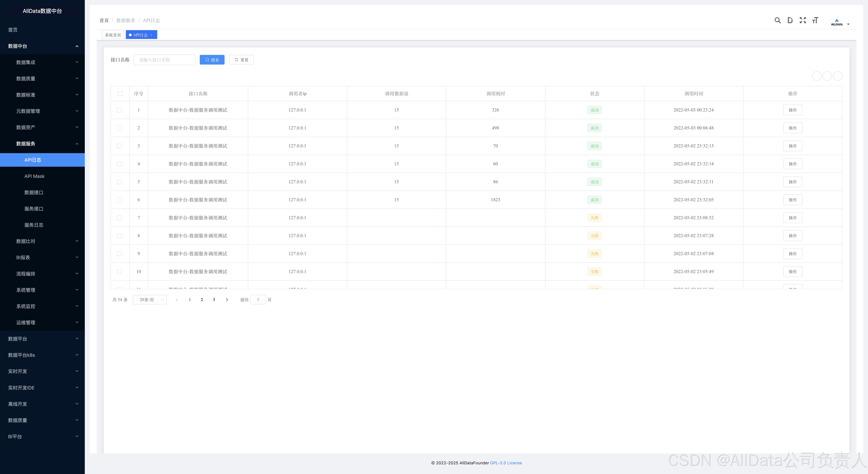The height and width of the screenshot is (474, 868).
Task: Check the checkbox for row 3
Action: point(119,146)
